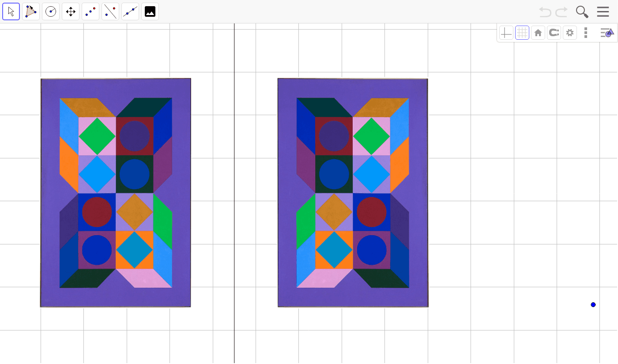Reset to standard view with home icon
618x364 pixels.
point(538,33)
